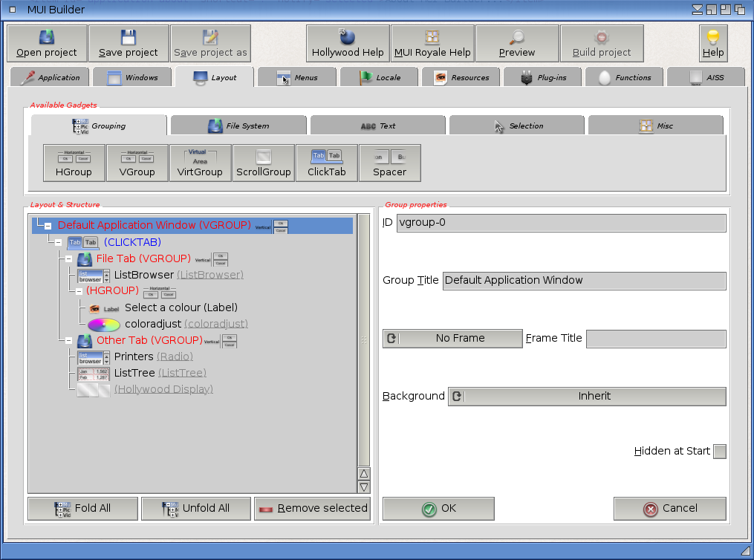Screen dimensions: 754x560
Task: Add a ScrollGroup gadget
Action: click(264, 163)
